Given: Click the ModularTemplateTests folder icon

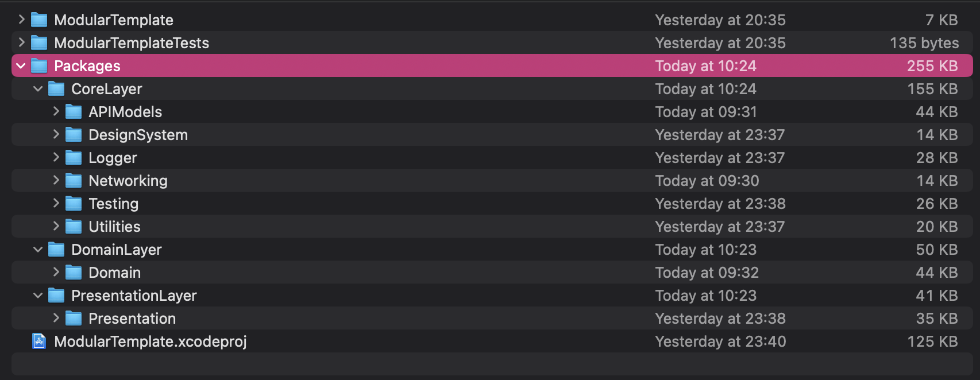Looking at the screenshot, I should [x=39, y=43].
